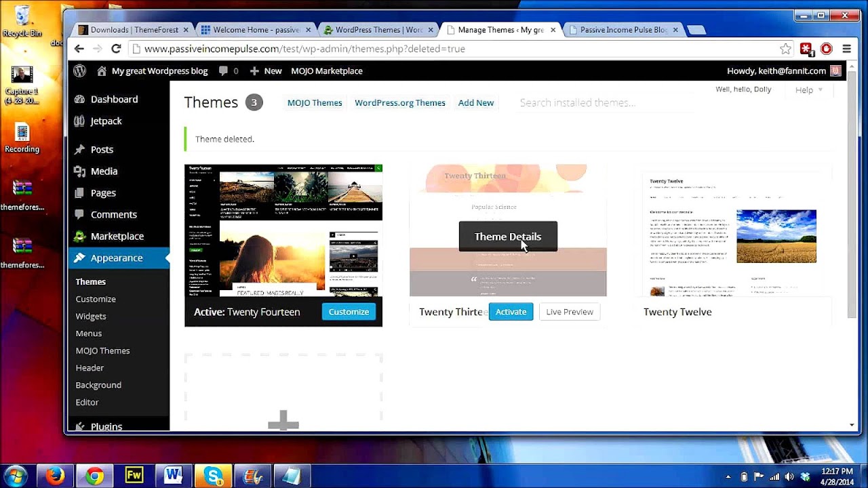This screenshot has height=488, width=868.
Task: Select the Recording desktop file icon
Action: pos(22,138)
